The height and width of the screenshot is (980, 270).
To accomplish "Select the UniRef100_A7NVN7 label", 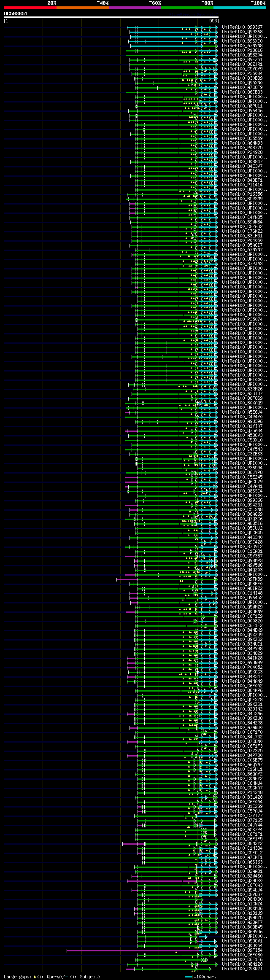I will coord(242,250).
